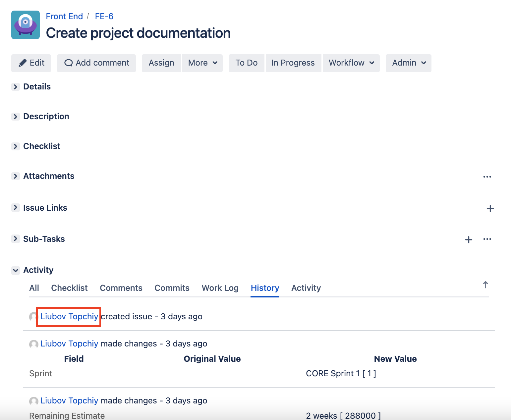Open the FE-6 issue key link
Viewport: 511px width, 420px height.
(104, 16)
